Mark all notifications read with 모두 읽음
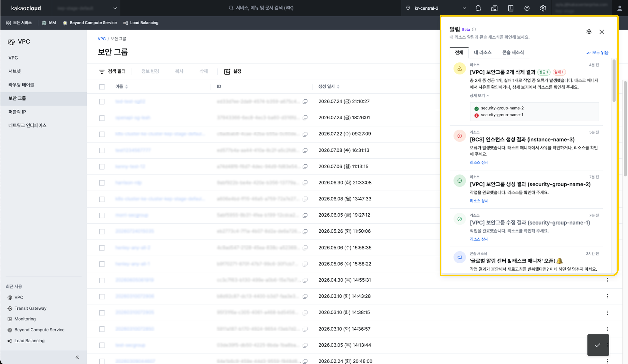The height and width of the screenshot is (364, 628). coord(597,53)
